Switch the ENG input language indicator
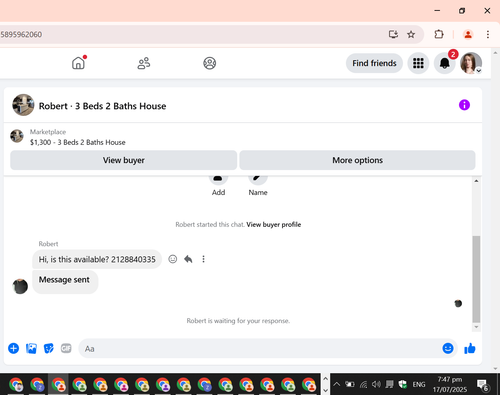Screen dimensions: 500x395 pyautogui.click(x=419, y=384)
